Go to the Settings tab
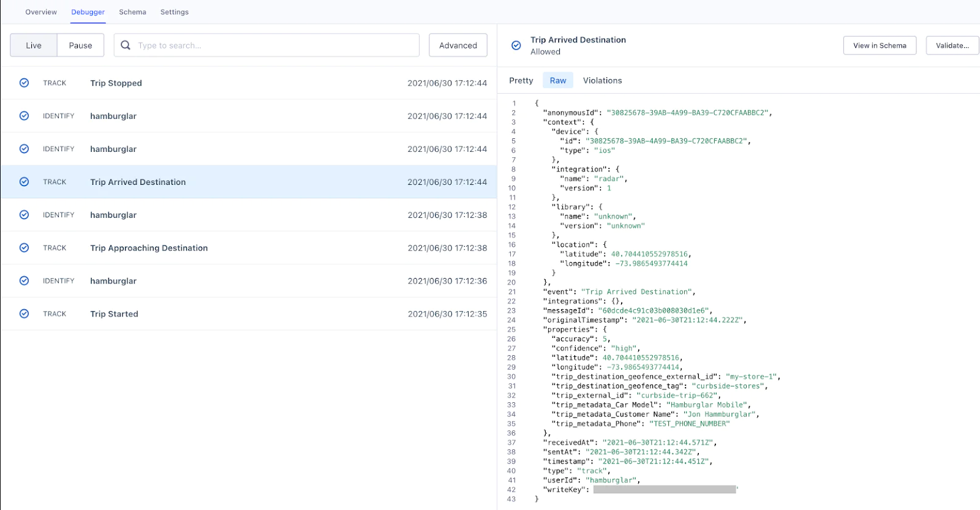Viewport: 980px width, 510px height. coord(175,12)
